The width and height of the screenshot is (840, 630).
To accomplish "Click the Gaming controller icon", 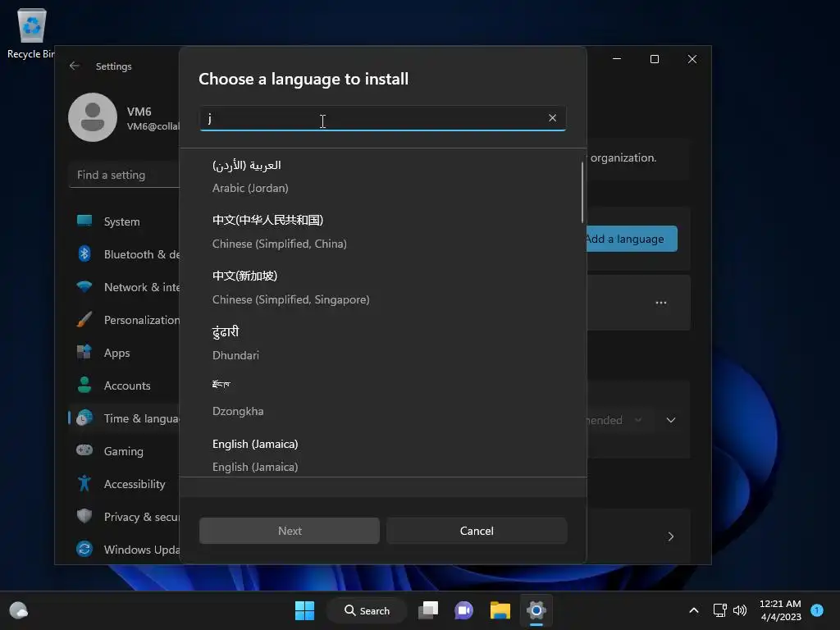I will click(x=84, y=450).
